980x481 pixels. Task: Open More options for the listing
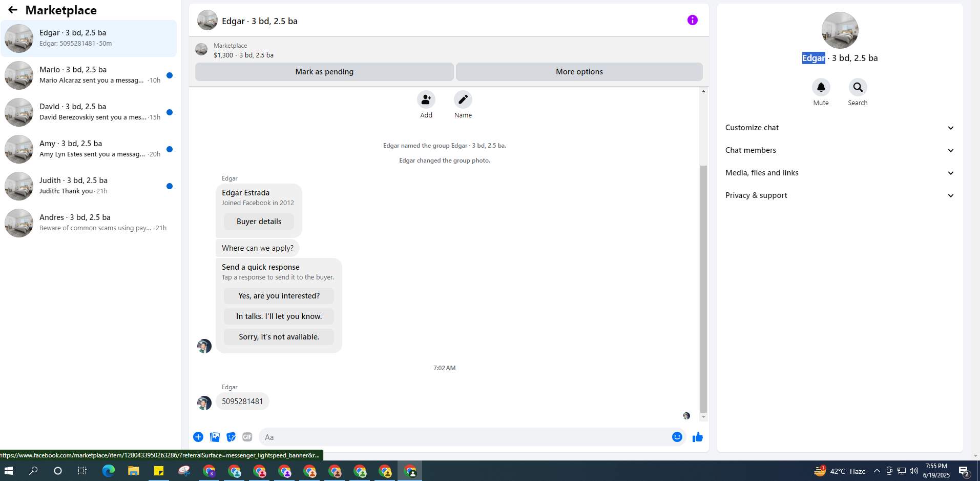(x=579, y=72)
